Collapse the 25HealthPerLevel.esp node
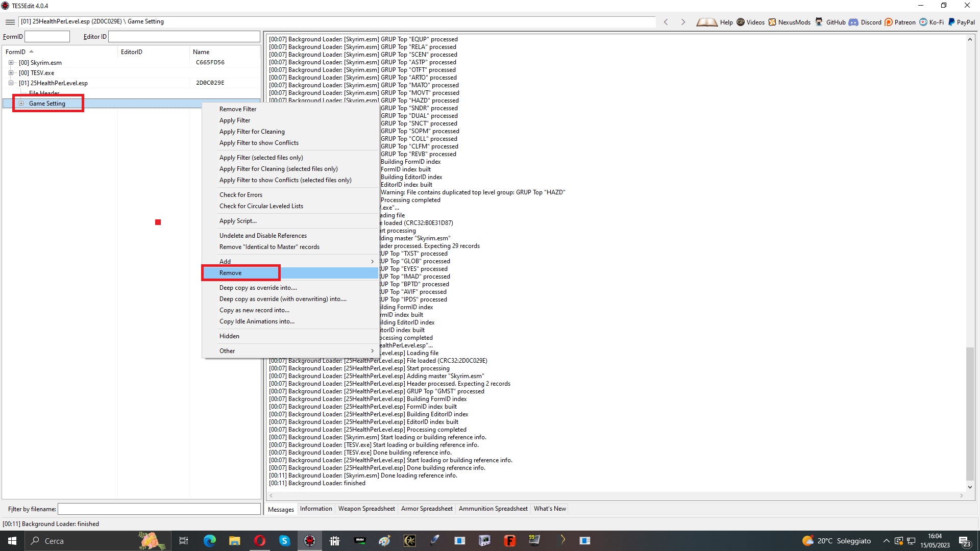 (x=11, y=83)
